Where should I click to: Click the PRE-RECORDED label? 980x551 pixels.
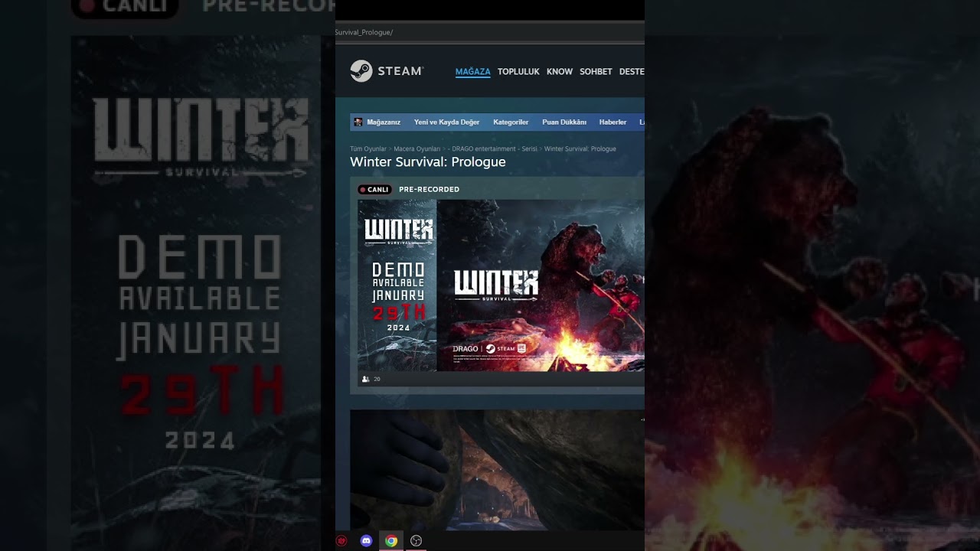tap(429, 190)
